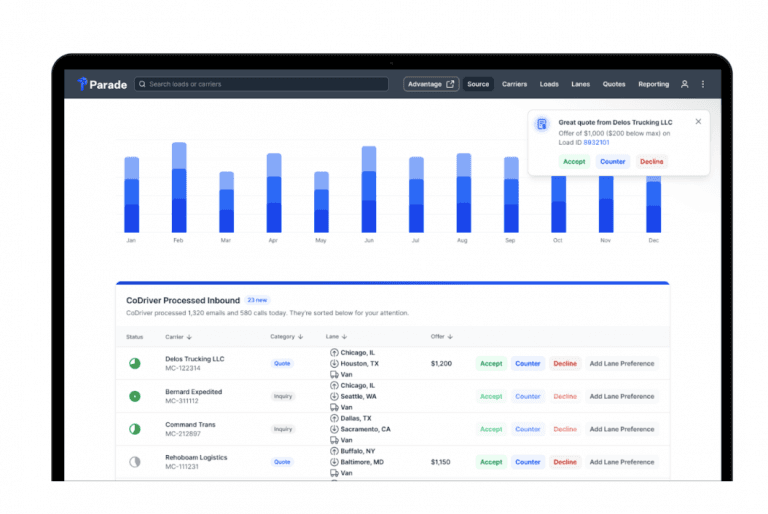Sort the table by Offer column
This screenshot has width=768, height=514.
(x=441, y=337)
